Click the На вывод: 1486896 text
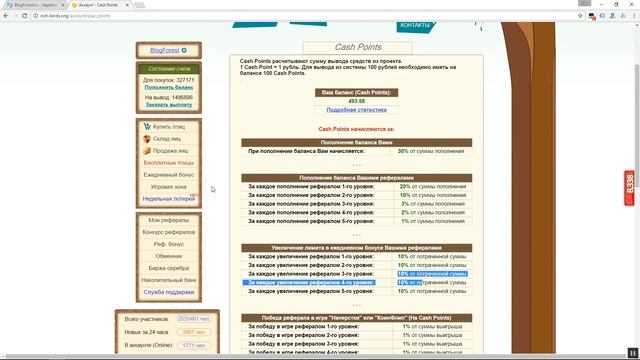The width and height of the screenshot is (640, 360). coord(169,98)
